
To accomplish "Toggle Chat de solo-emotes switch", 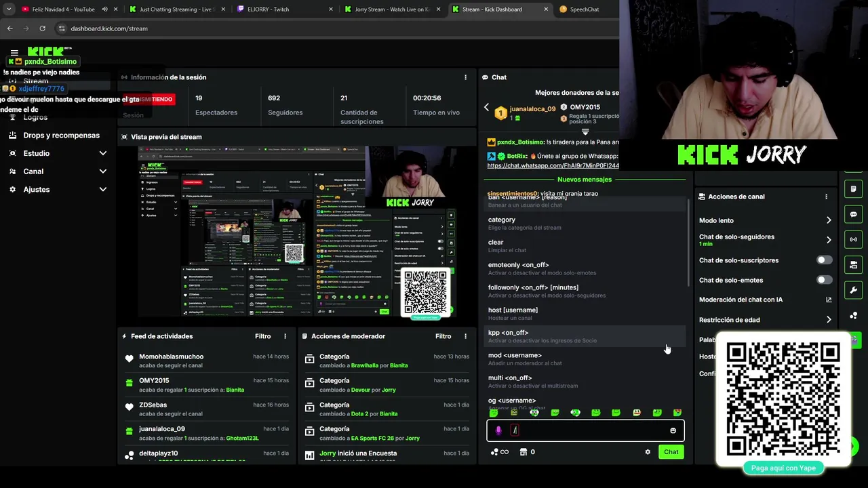I will (x=824, y=280).
